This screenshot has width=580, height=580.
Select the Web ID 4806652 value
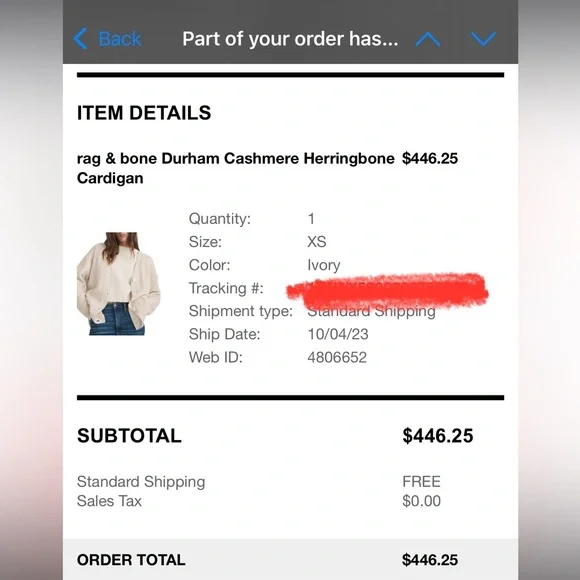click(337, 357)
